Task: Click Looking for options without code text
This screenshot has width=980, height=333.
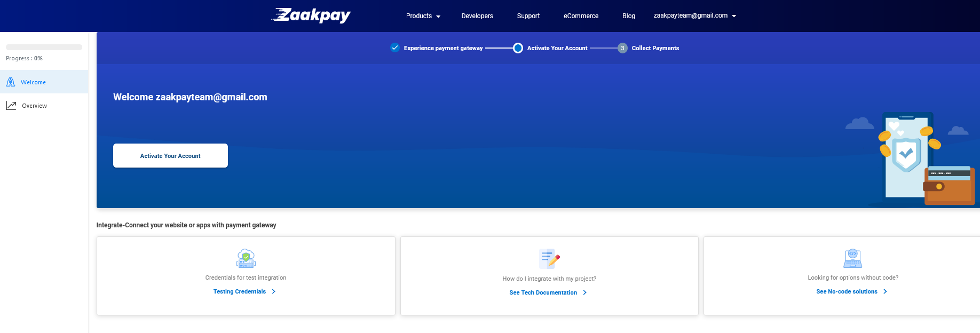Action: (x=853, y=277)
